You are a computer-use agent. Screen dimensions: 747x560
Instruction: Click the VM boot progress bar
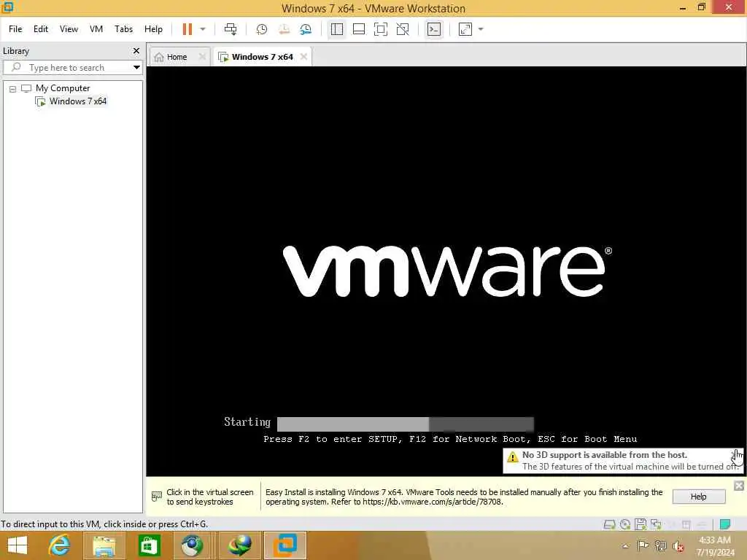[406, 424]
